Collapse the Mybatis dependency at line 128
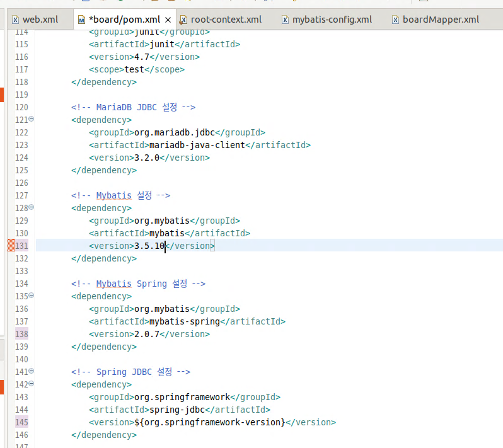This screenshot has height=448, width=503. (32, 207)
